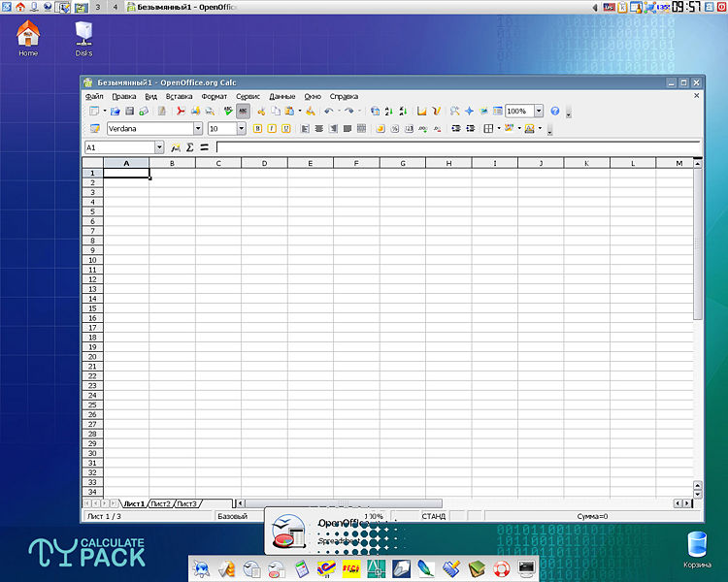728x582 pixels.
Task: Run the spellcheck tool
Action: 228,111
